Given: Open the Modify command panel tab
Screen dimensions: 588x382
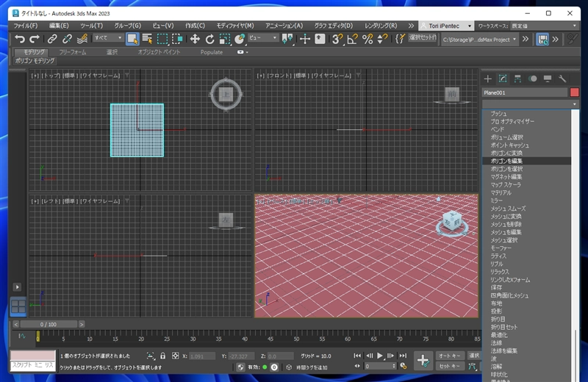Looking at the screenshot, I should coord(503,79).
